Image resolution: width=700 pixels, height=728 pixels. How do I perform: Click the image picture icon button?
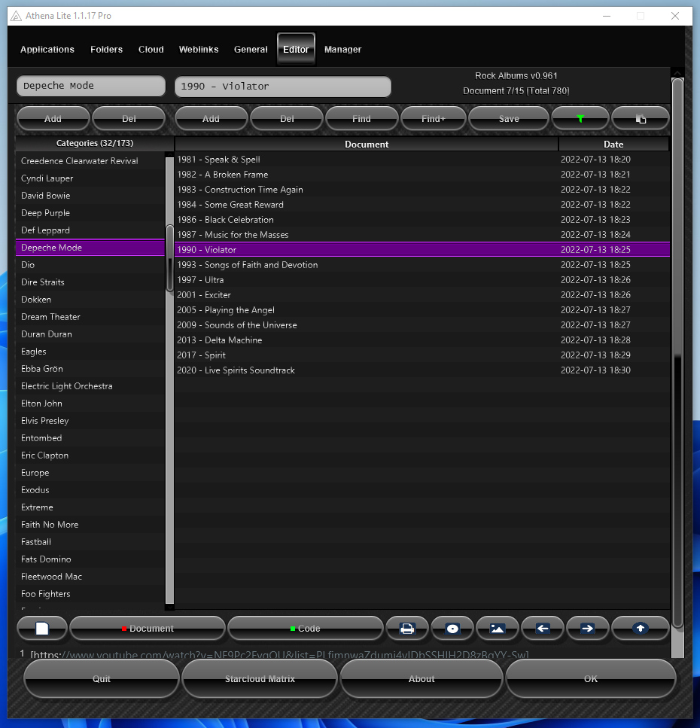(x=497, y=628)
